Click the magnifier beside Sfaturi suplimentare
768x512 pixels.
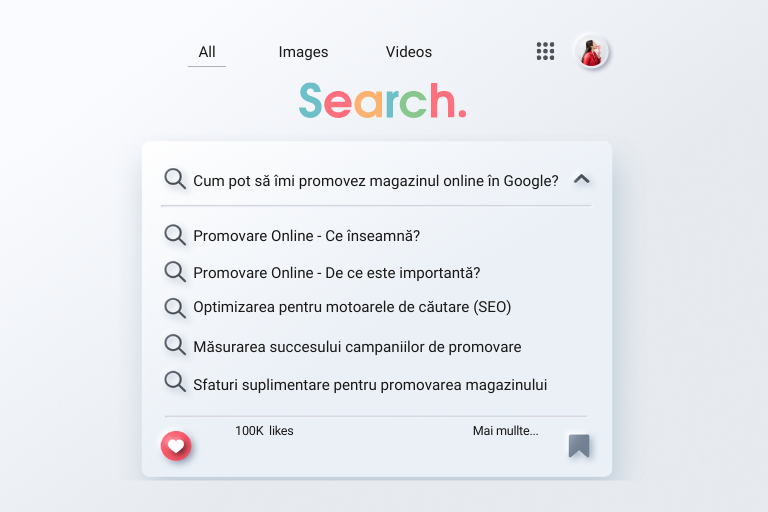point(175,382)
